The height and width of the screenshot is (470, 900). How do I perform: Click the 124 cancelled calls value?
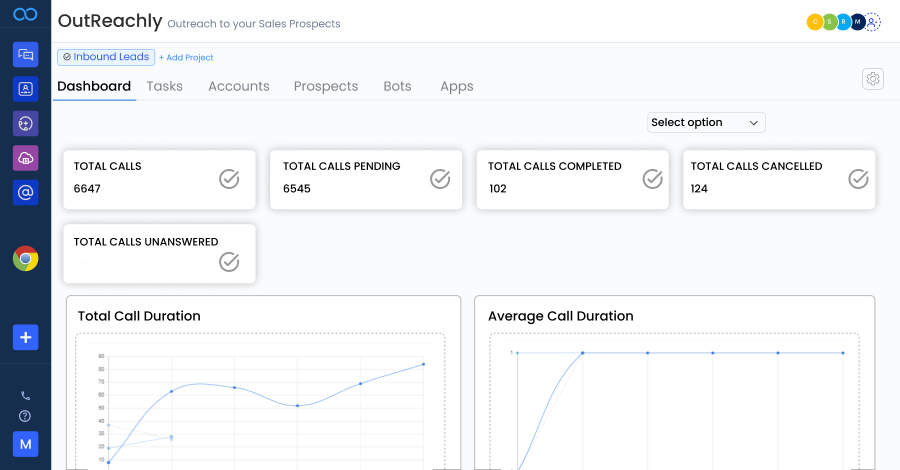[699, 188]
